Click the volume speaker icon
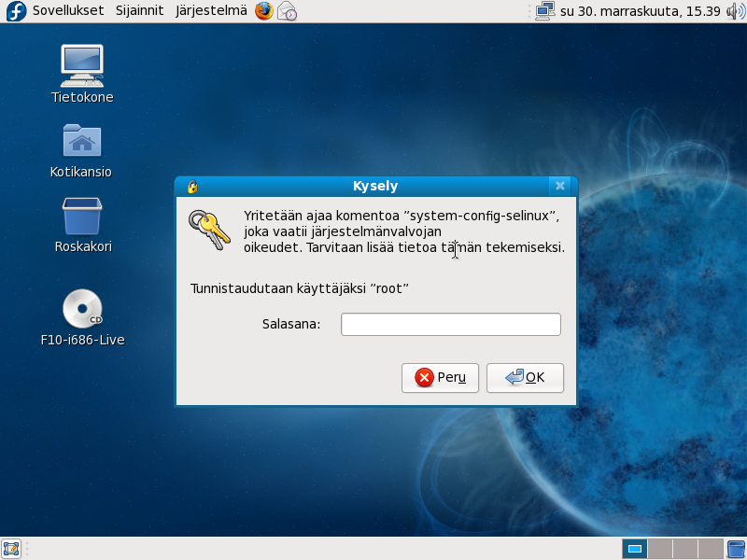 click(x=733, y=11)
